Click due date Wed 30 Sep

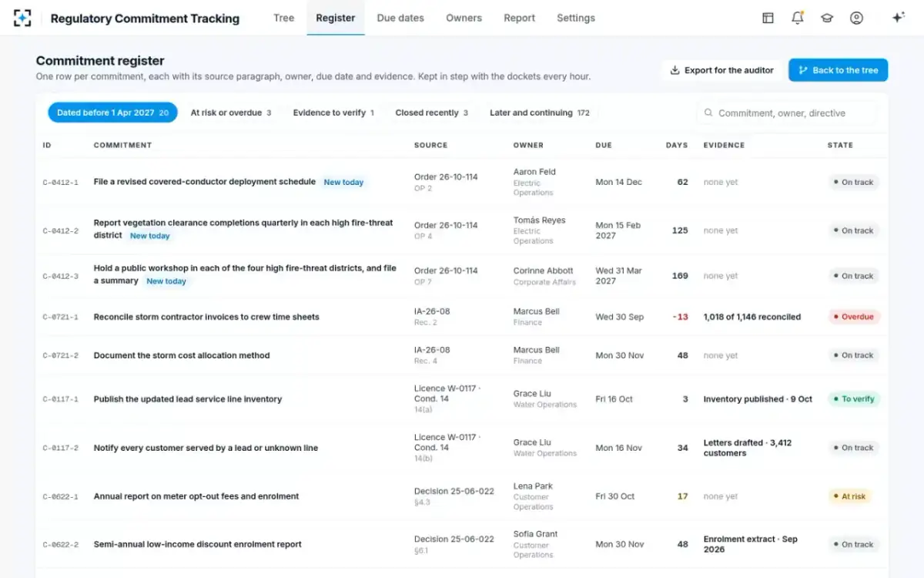pyautogui.click(x=619, y=317)
